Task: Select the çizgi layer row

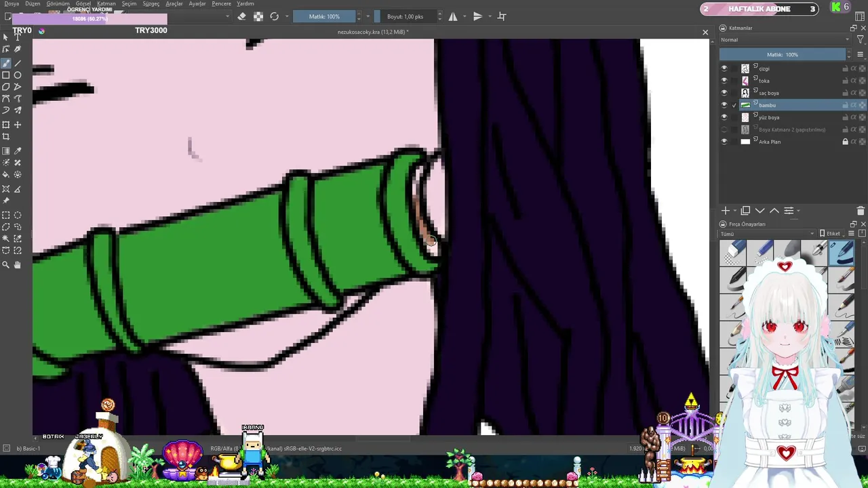Action: point(792,68)
